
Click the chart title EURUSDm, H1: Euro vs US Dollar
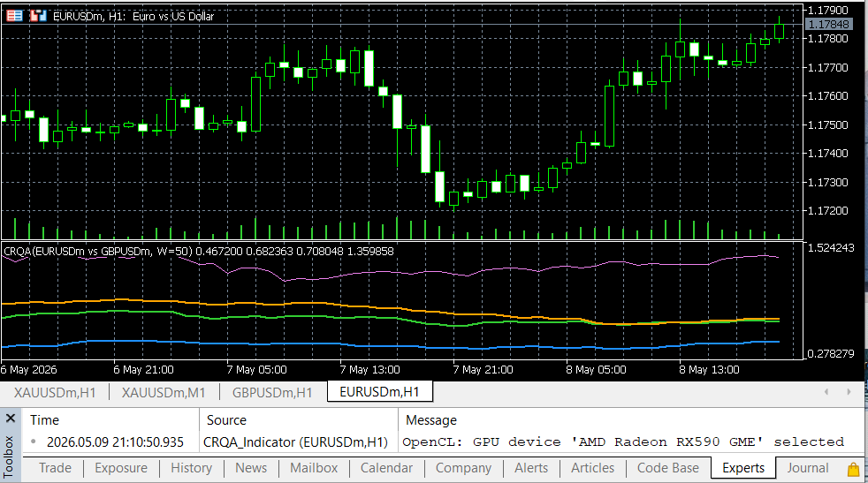[x=133, y=16]
